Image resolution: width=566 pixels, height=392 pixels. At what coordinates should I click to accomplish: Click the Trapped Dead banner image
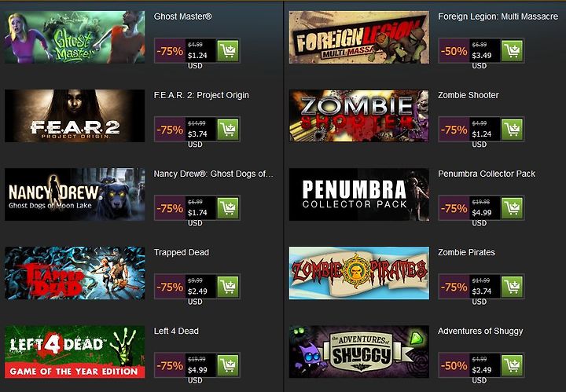pos(75,273)
